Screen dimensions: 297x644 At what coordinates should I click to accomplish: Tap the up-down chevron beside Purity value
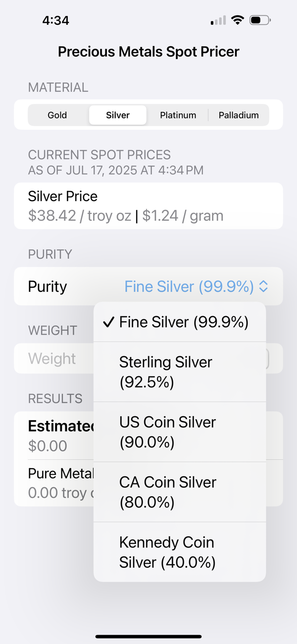point(263,286)
